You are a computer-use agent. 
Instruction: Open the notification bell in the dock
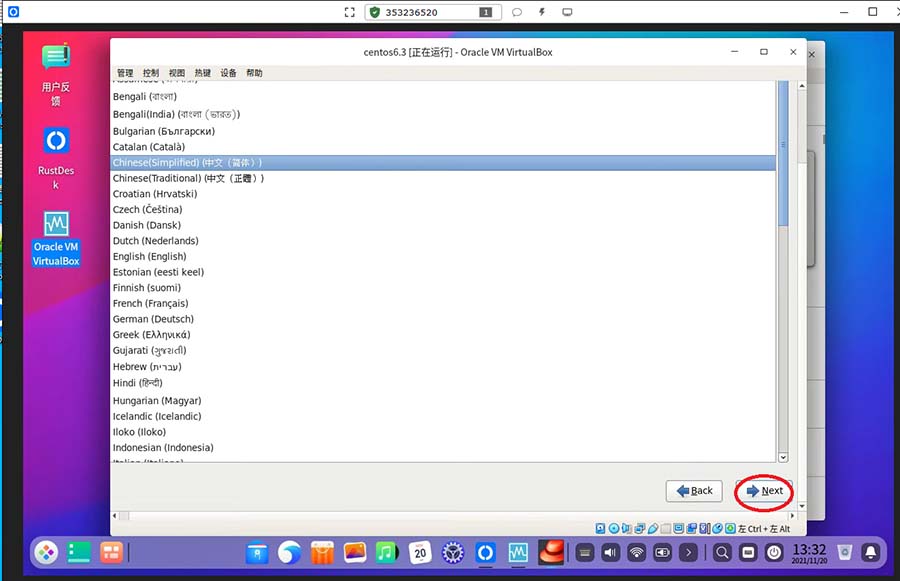[x=871, y=553]
